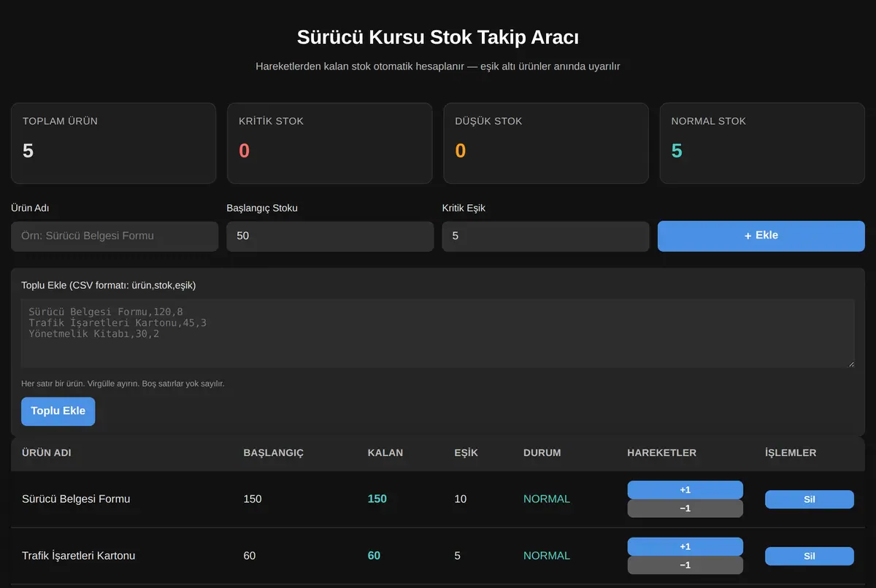Click the page title Sürücü Kursu Stok Takip Aracı

point(438,37)
